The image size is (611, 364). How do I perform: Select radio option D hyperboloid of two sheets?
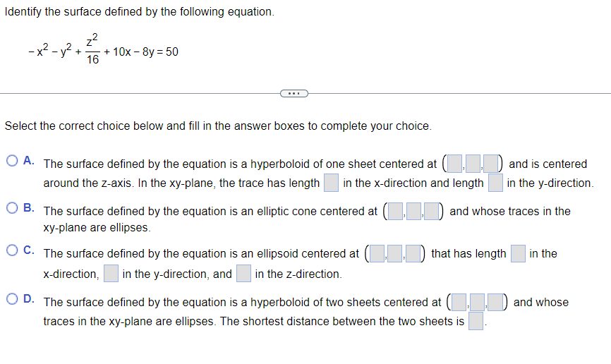pyautogui.click(x=12, y=299)
